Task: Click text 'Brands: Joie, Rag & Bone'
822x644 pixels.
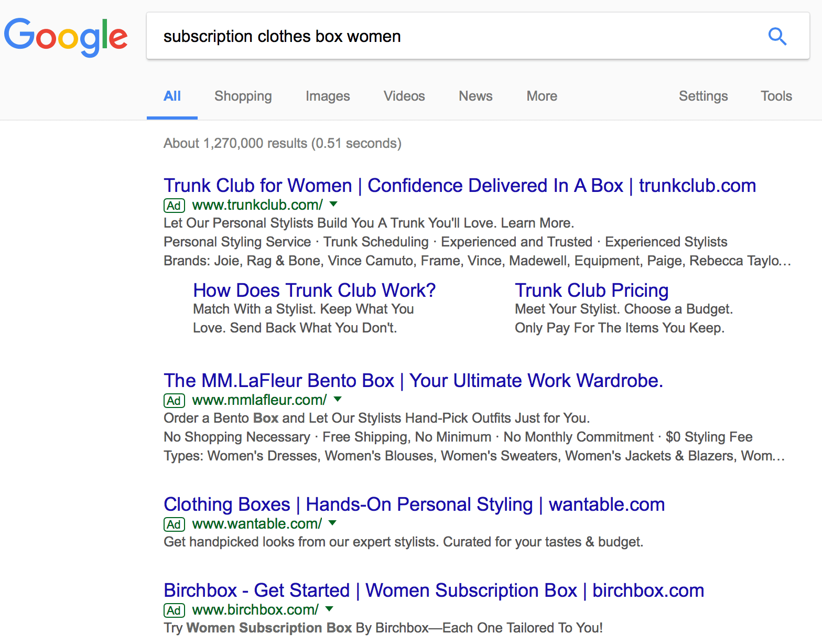Action: [243, 261]
